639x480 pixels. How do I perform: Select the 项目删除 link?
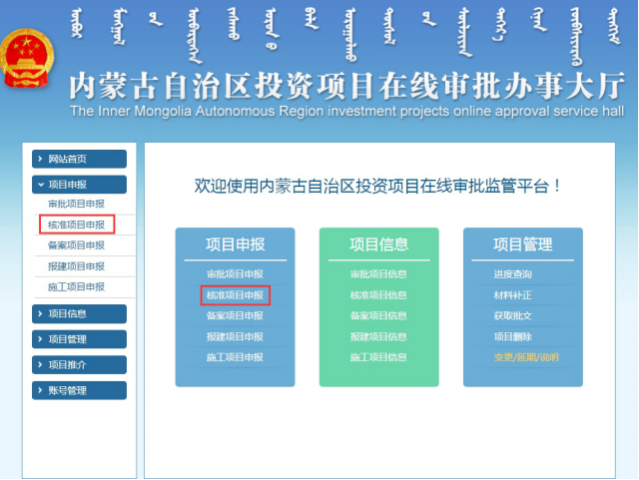coord(512,337)
